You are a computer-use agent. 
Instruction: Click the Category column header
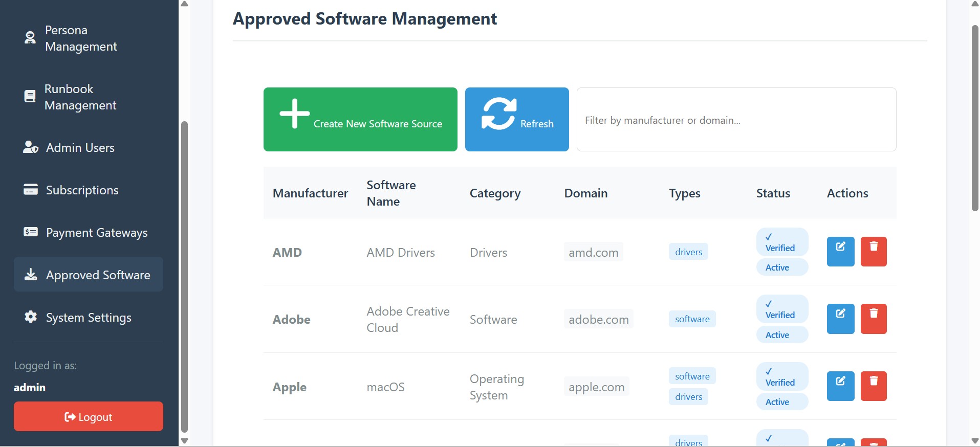coord(495,193)
